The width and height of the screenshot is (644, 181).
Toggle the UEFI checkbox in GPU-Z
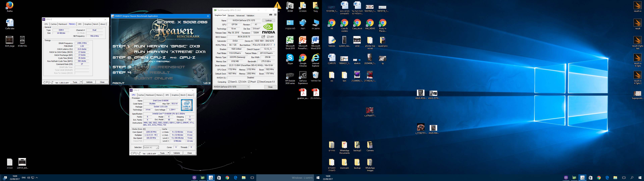(x=268, y=37)
